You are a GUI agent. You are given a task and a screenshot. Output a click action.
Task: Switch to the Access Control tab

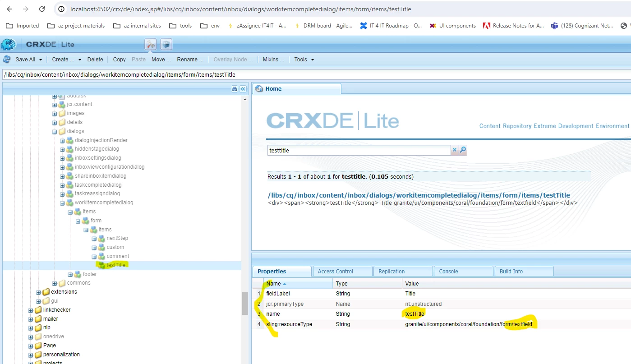(x=342, y=271)
